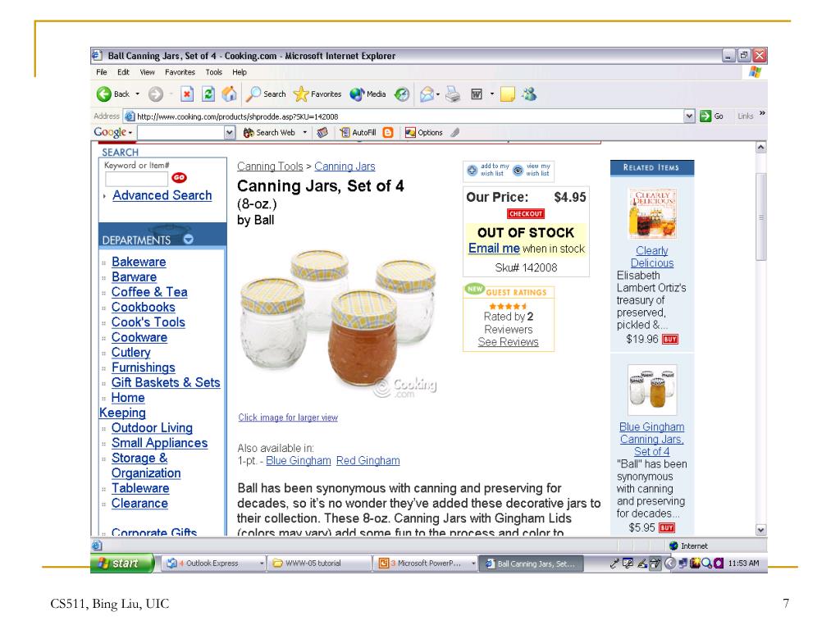Click the Clearly Delicious book thumbnail

652,214
